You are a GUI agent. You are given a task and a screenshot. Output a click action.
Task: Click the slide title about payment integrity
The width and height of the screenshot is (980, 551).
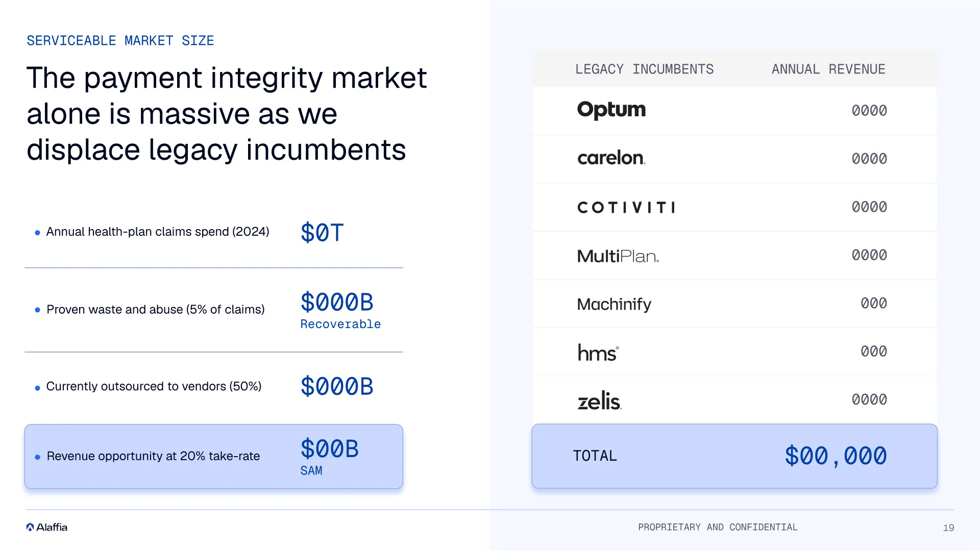[227, 113]
